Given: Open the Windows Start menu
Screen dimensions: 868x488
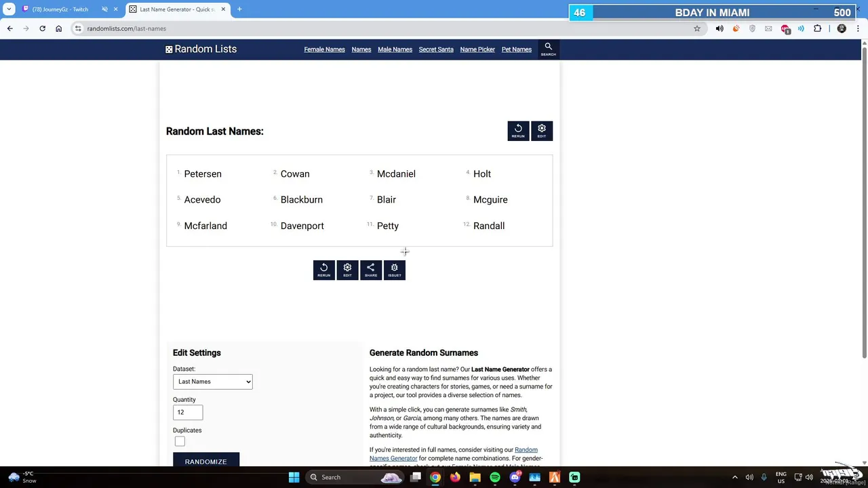Looking at the screenshot, I should point(294,477).
